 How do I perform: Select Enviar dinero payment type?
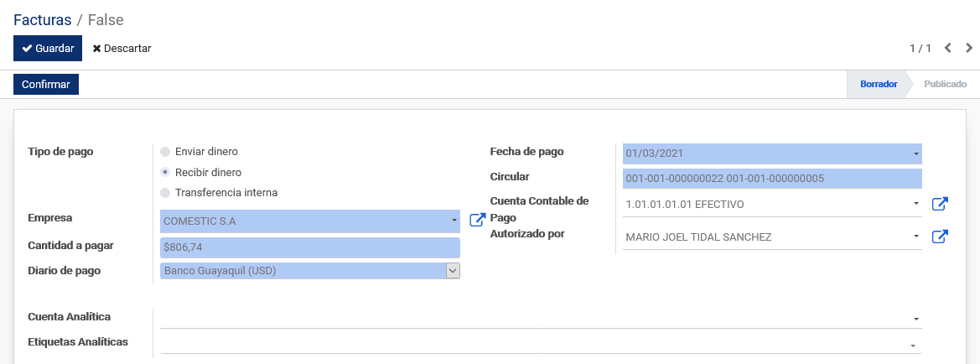pos(165,151)
